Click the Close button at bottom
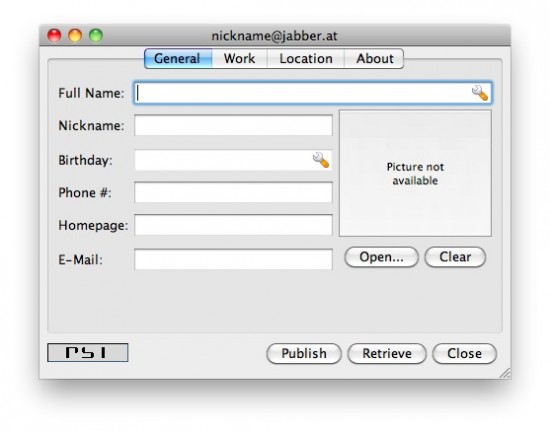The width and height of the screenshot is (550, 433). tap(464, 354)
